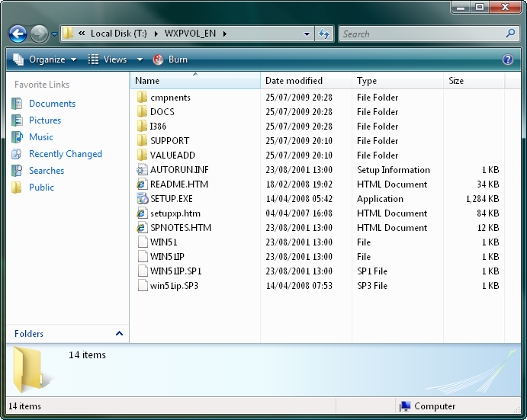Sort by Date modified column header
The width and height of the screenshot is (527, 420).
point(306,80)
